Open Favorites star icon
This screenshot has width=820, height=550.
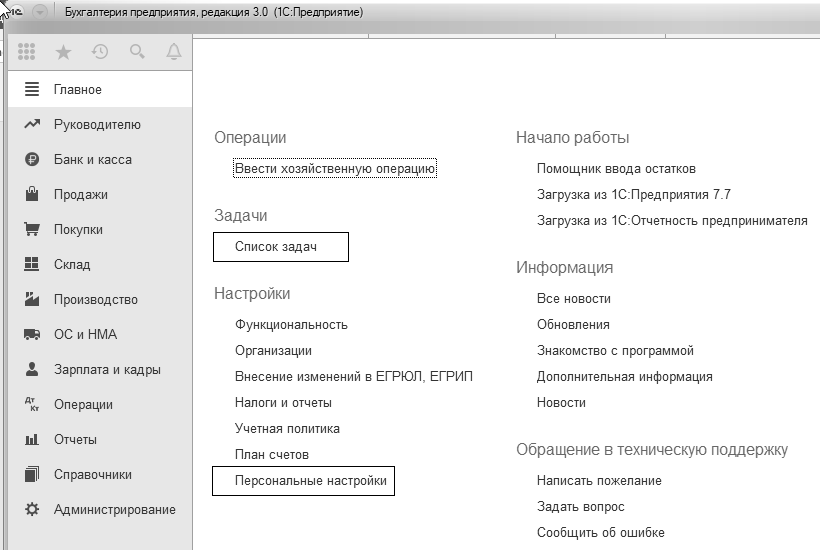(63, 52)
